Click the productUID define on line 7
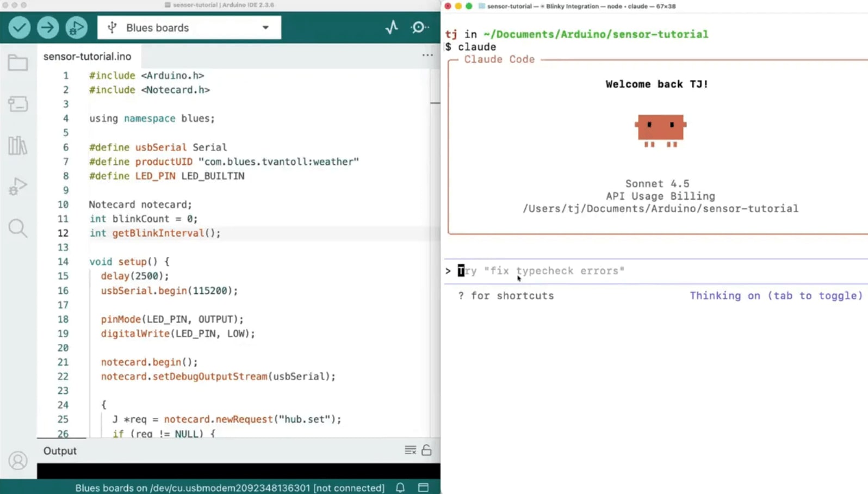Viewport: 868px width, 494px height. 224,162
